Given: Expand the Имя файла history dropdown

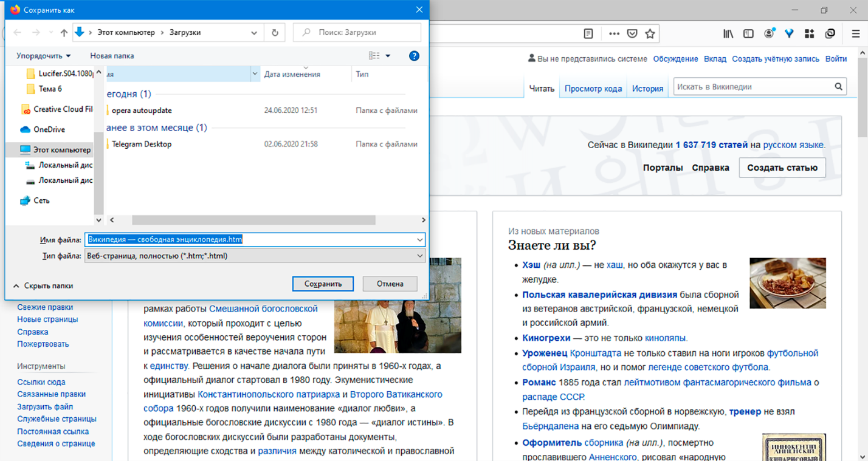Looking at the screenshot, I should [419, 240].
